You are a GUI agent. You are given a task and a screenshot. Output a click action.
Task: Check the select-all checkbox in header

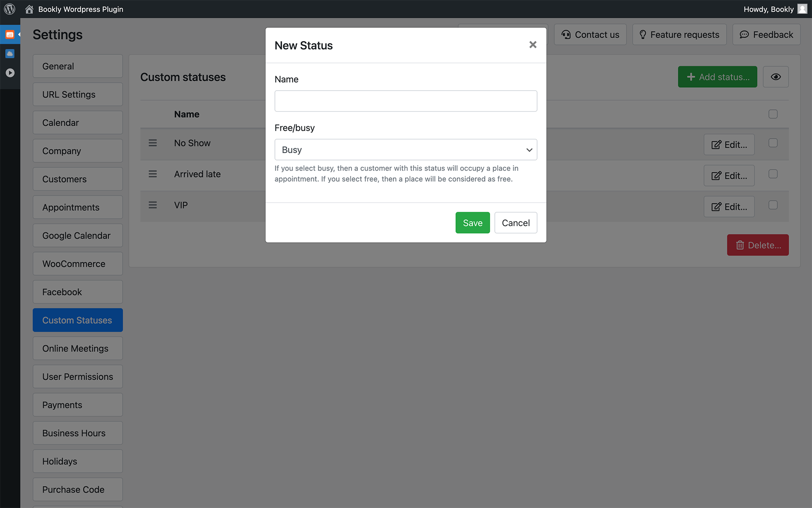[773, 114]
